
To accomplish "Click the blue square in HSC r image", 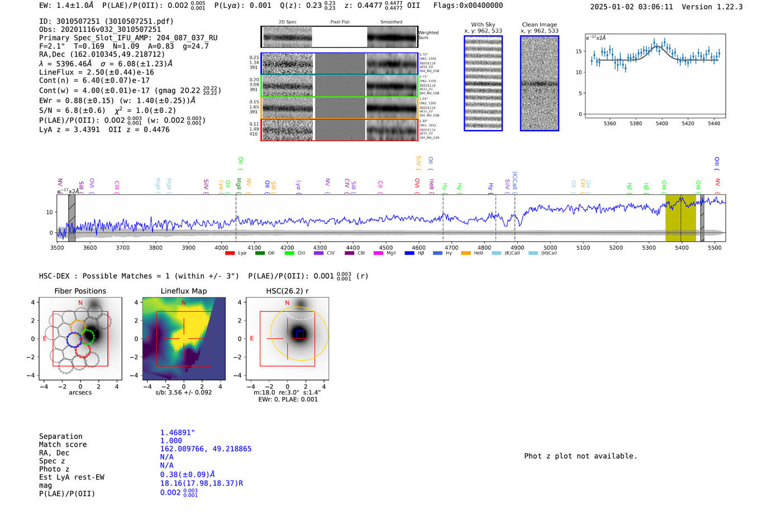I will point(300,334).
